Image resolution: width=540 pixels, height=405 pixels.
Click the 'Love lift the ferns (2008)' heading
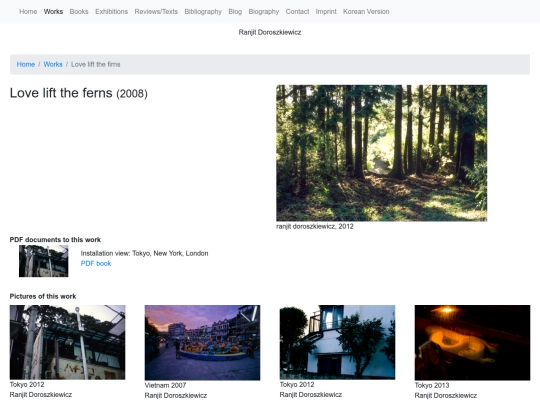(79, 93)
